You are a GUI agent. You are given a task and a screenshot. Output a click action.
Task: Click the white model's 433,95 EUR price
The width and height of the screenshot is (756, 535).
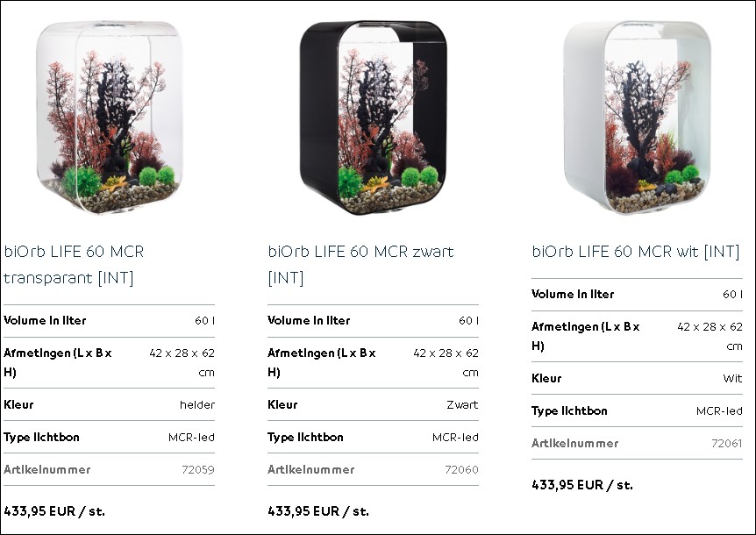click(582, 485)
